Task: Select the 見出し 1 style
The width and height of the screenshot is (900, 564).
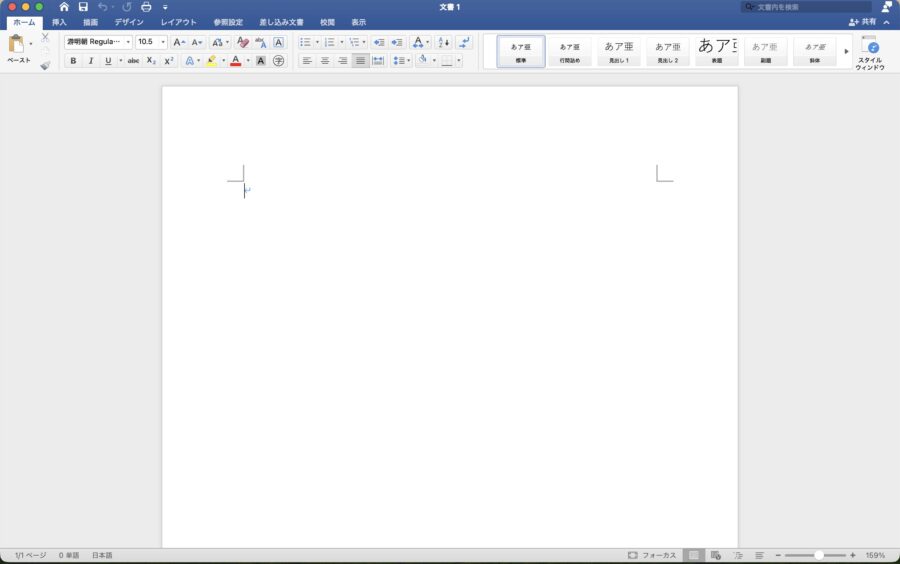Action: point(619,52)
